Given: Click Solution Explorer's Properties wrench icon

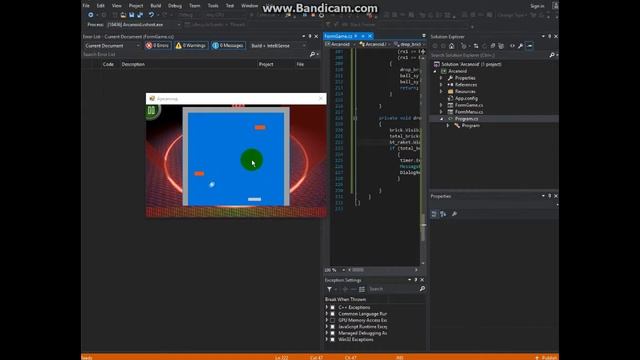Looking at the screenshot, I should pyautogui.click(x=520, y=46).
